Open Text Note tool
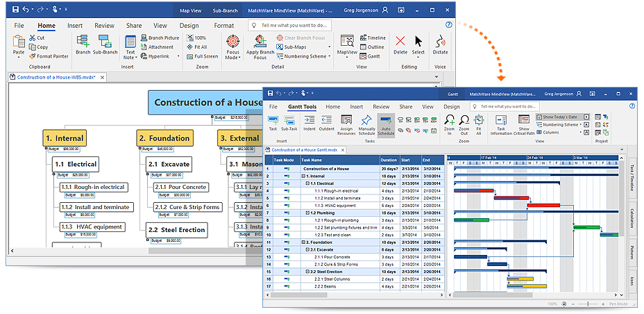The height and width of the screenshot is (314, 644). [x=130, y=47]
